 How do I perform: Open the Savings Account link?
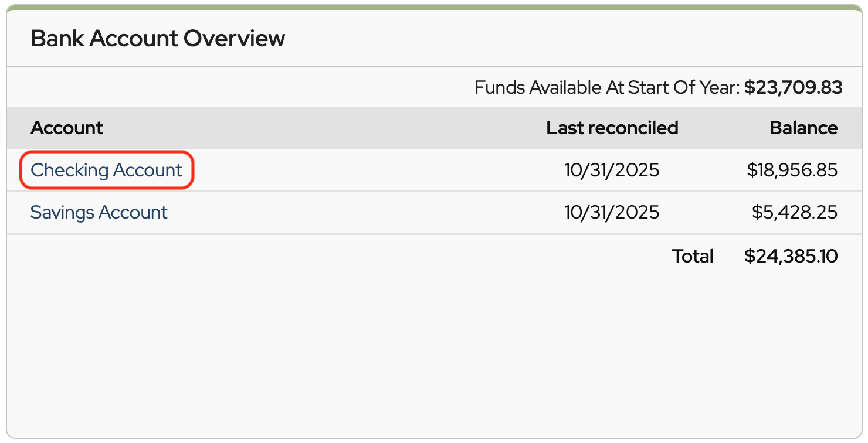pos(99,212)
